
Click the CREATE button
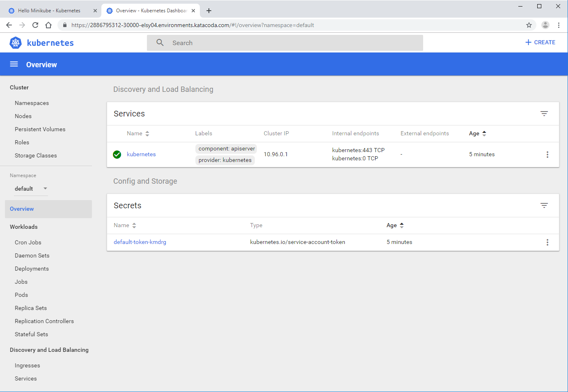point(540,42)
